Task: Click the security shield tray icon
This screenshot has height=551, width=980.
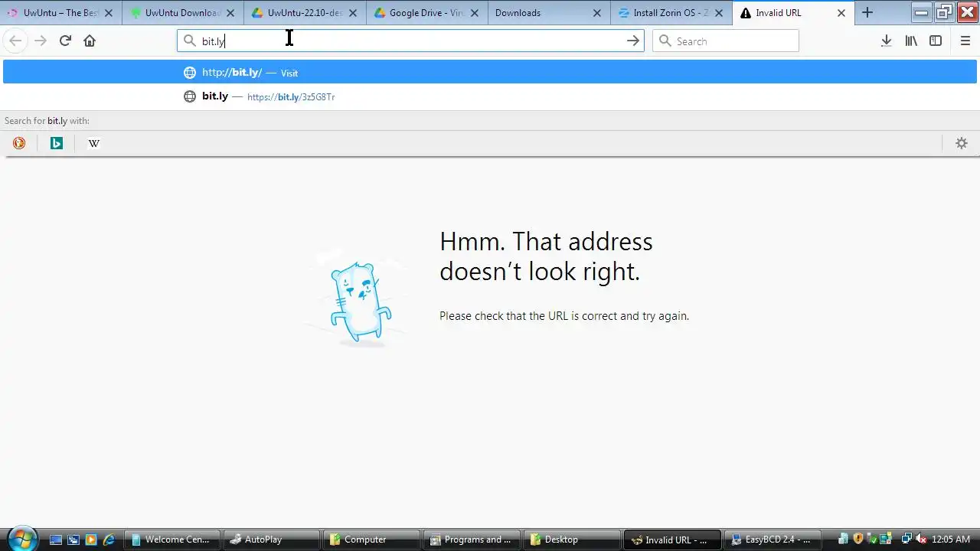Action: coord(858,540)
